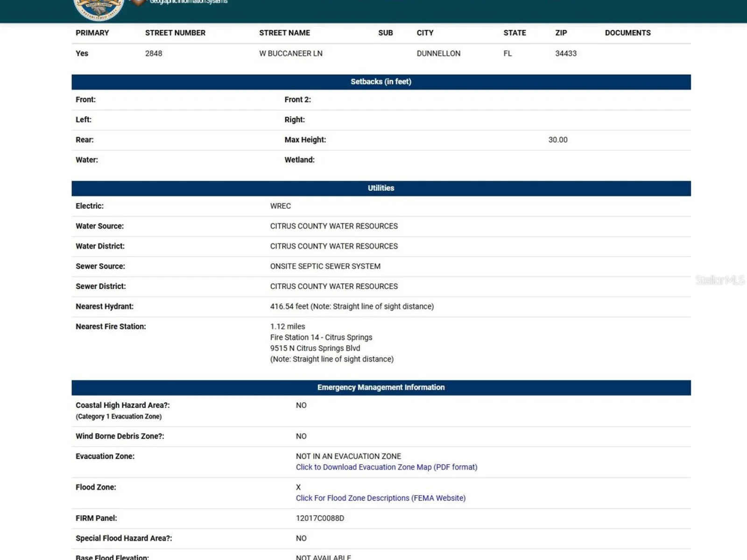747x560 pixels.
Task: Click the 1.12 miles fire station distance
Action: pos(288,326)
